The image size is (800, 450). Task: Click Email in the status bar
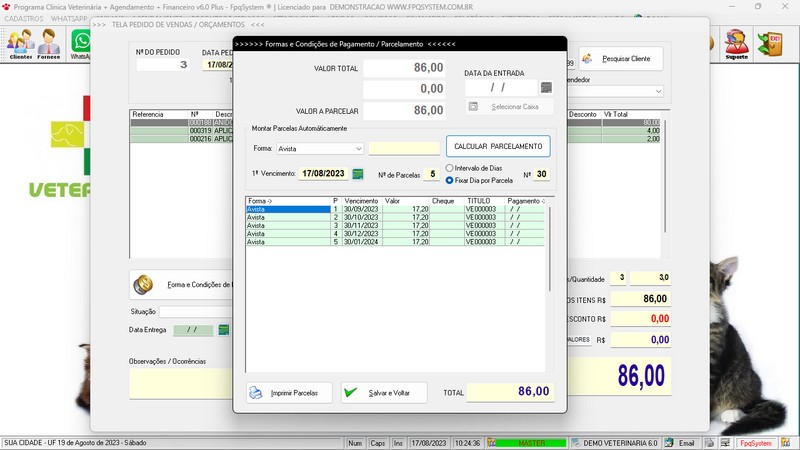tap(685, 442)
